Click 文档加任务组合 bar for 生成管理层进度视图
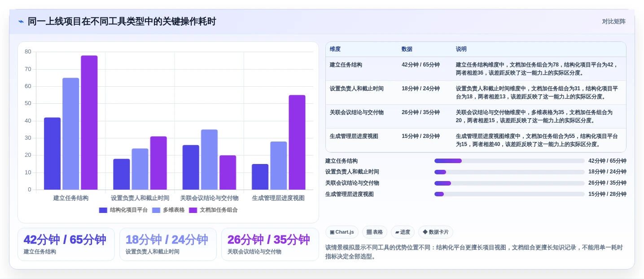 pos(297,142)
